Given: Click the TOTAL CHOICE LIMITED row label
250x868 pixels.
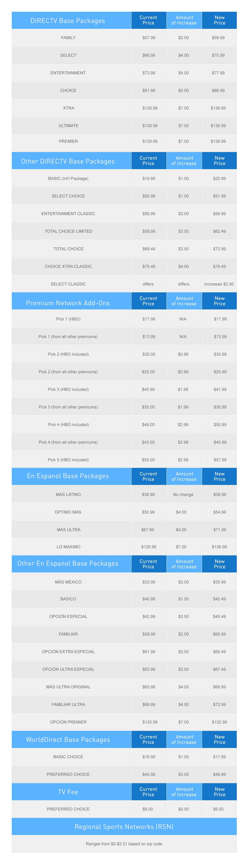Looking at the screenshot, I should (x=69, y=231).
